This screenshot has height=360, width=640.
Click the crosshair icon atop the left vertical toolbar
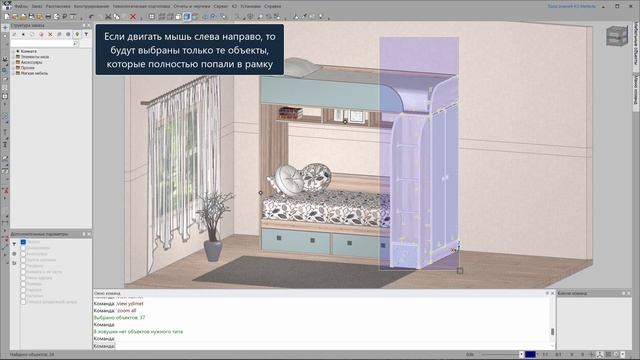[x=5, y=27]
